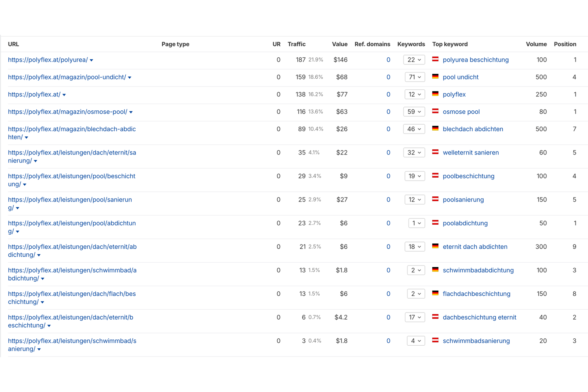Expand the 22 keywords dropdown for polyurea page

pyautogui.click(x=414, y=60)
